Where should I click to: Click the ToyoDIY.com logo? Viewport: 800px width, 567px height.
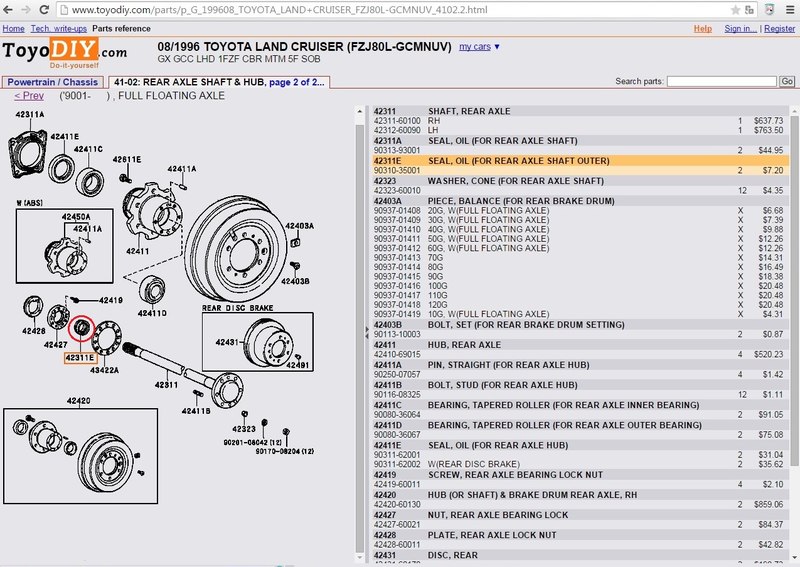[65, 52]
